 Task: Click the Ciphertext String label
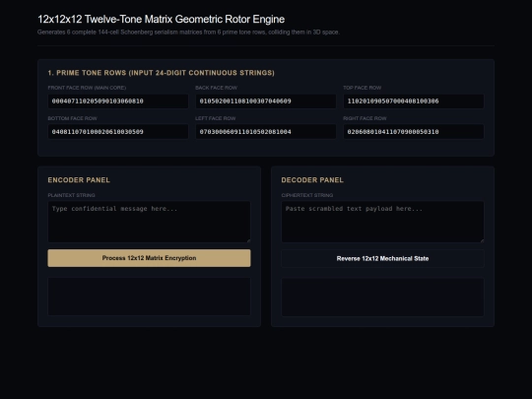[x=307, y=195]
